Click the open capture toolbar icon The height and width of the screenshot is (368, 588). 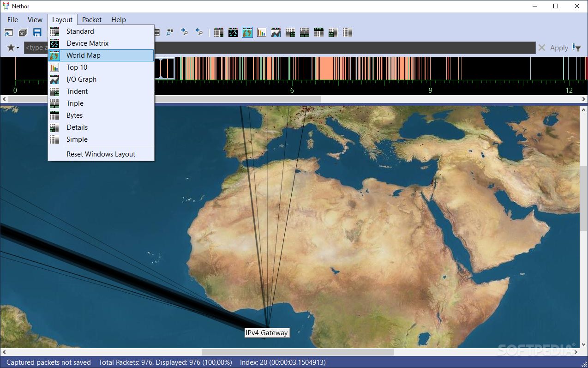pos(9,32)
